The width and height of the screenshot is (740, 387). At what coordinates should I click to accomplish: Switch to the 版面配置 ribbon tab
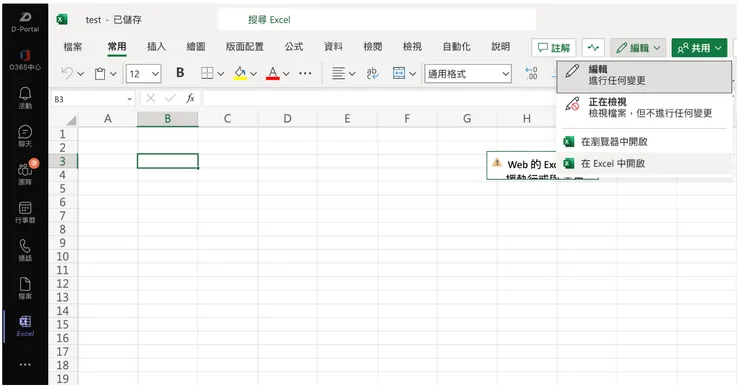pos(244,47)
